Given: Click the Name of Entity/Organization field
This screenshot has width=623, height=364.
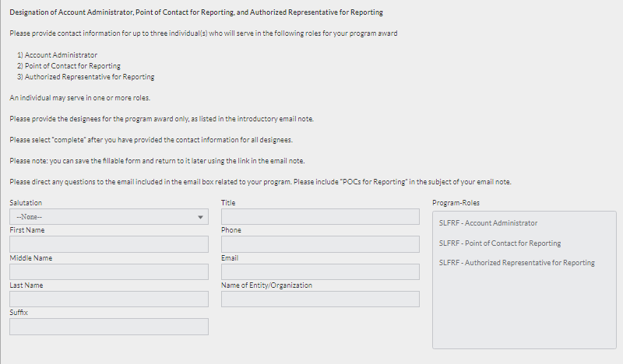Looking at the screenshot, I should pyautogui.click(x=320, y=299).
